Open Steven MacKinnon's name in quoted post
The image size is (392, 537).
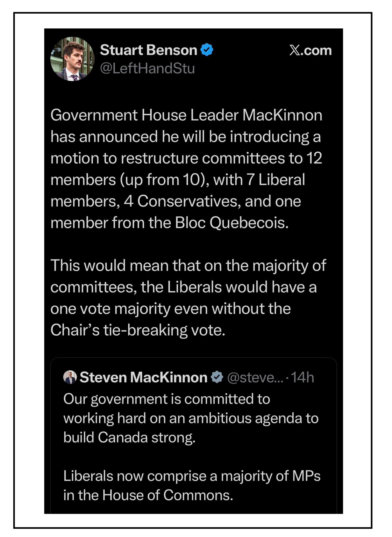143,377
